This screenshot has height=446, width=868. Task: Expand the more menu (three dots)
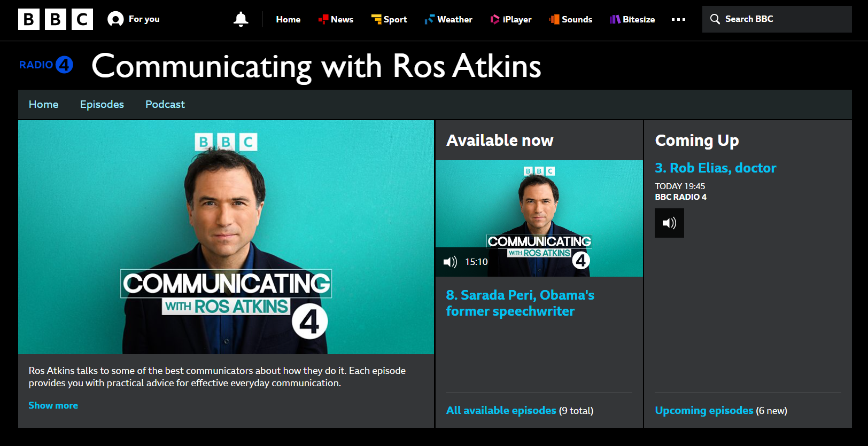point(678,19)
